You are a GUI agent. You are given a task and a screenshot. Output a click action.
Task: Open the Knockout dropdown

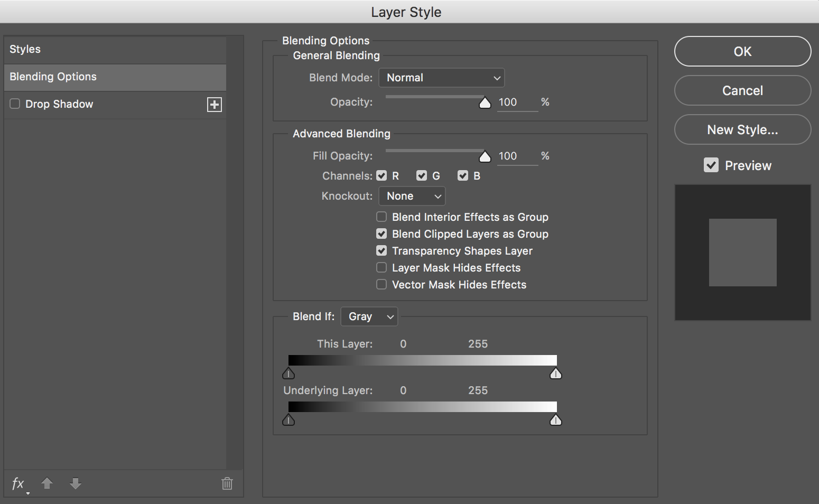click(x=412, y=196)
